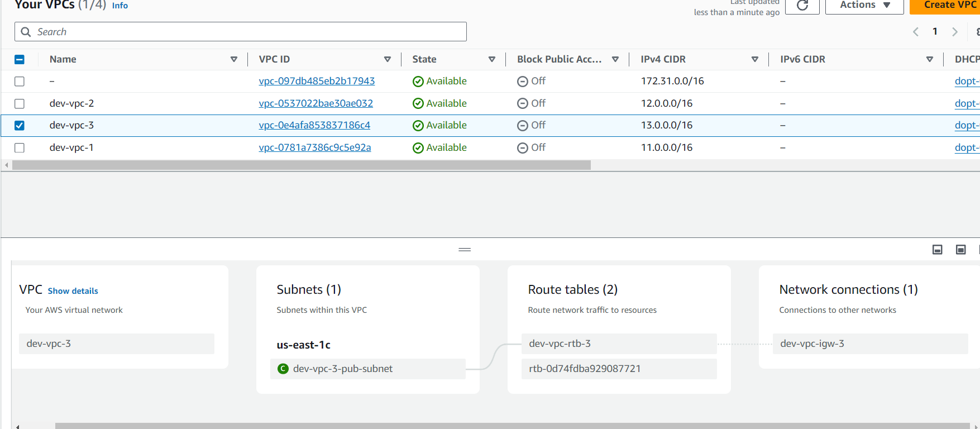Click the split panel full-size icon
Viewport: 980px width, 429px height.
[x=960, y=250]
